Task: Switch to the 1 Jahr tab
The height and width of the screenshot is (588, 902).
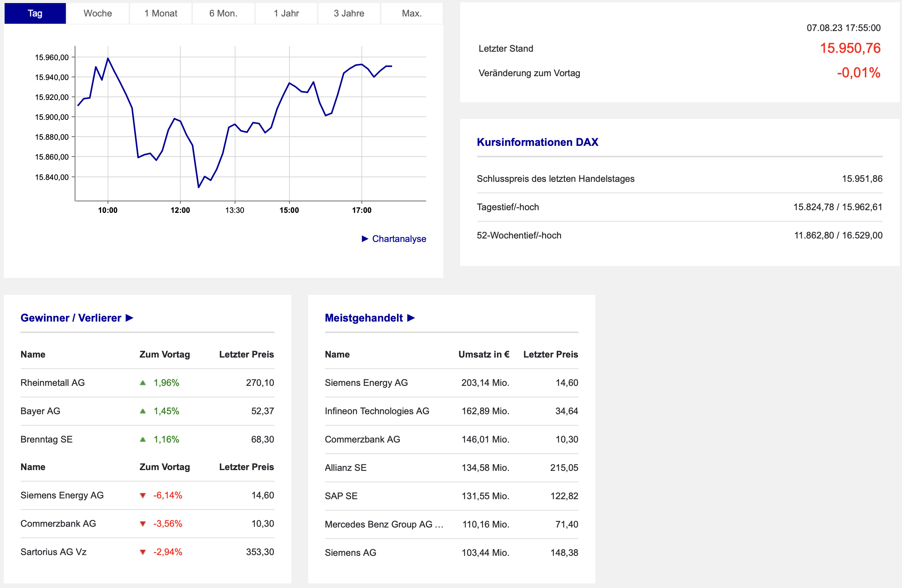Action: (286, 13)
